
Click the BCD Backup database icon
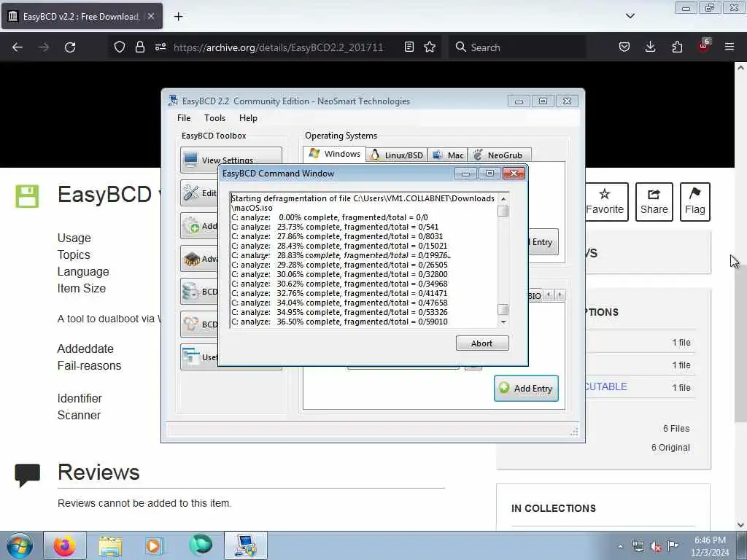[x=191, y=291]
